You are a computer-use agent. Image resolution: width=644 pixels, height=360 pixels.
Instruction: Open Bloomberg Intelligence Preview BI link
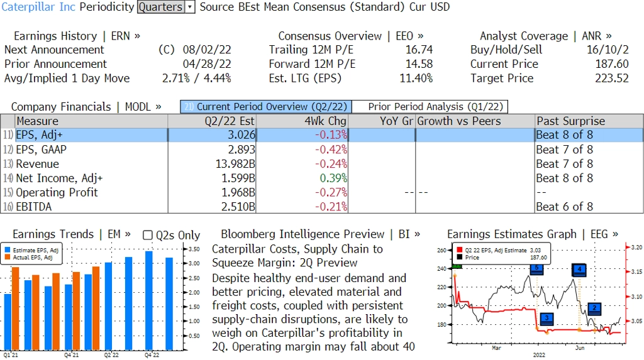tap(320, 234)
